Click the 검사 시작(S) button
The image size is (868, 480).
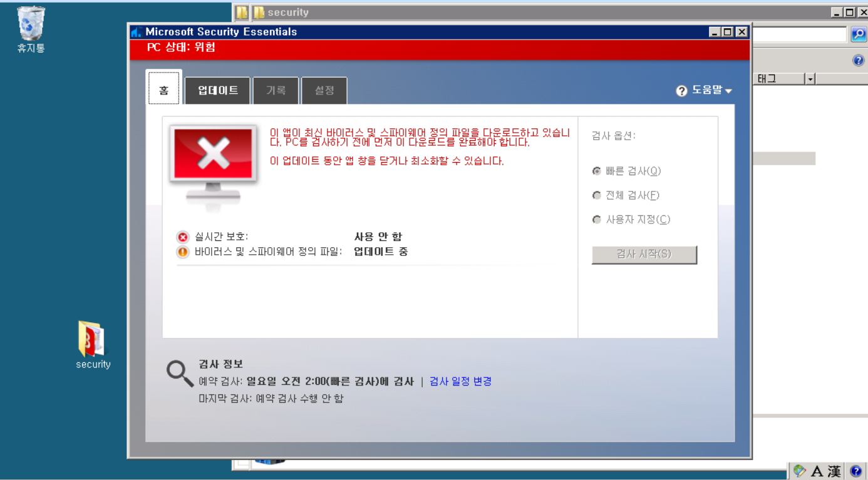(644, 255)
